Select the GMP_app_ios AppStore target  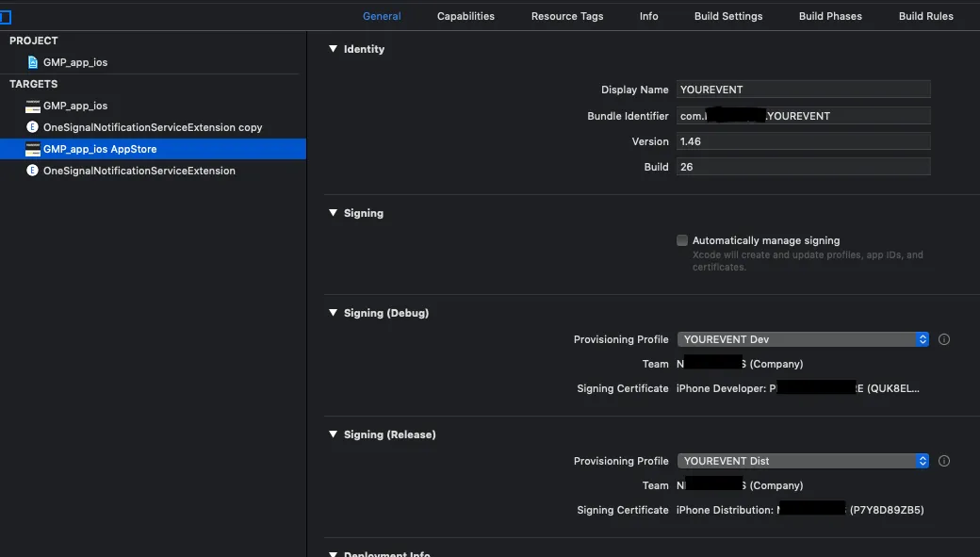(x=153, y=149)
